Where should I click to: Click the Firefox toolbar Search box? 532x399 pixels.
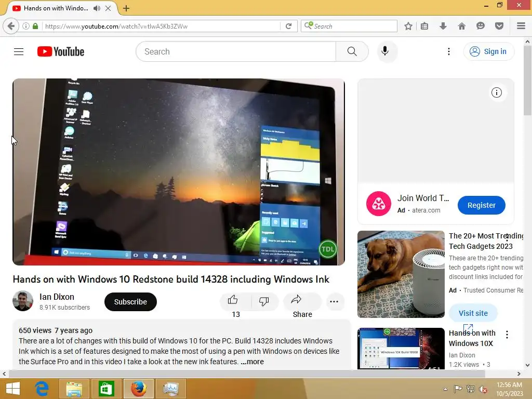coord(349,26)
